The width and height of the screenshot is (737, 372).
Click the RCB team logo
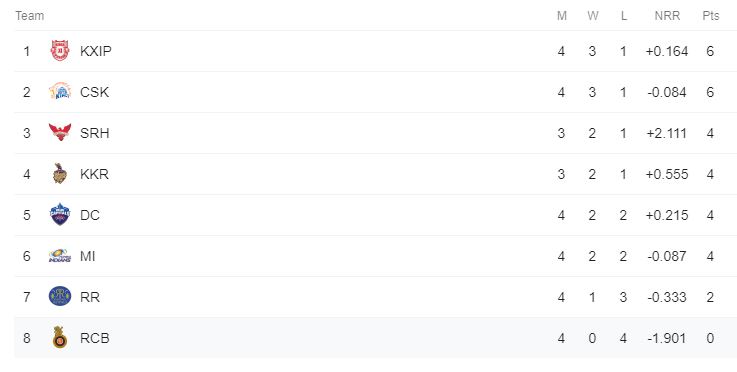[x=60, y=338]
